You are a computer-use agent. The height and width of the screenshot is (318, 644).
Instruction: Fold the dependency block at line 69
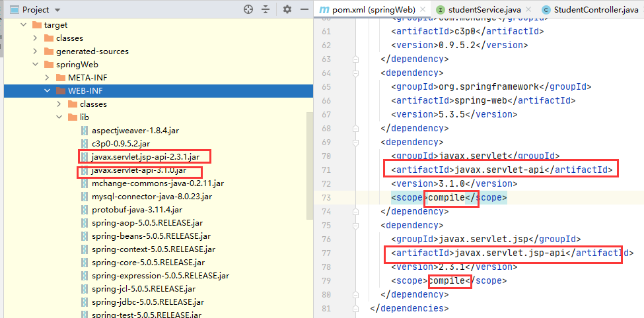click(x=355, y=143)
